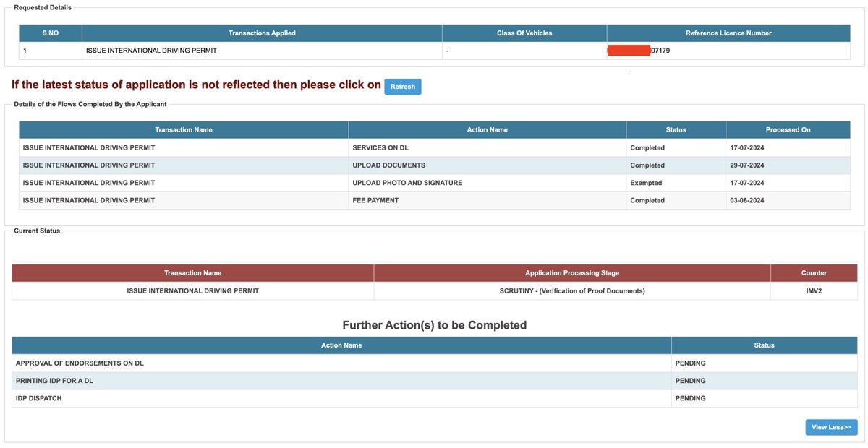Select the Transactions Applied column header
Viewport: 868px width, 448px height.
(262, 33)
